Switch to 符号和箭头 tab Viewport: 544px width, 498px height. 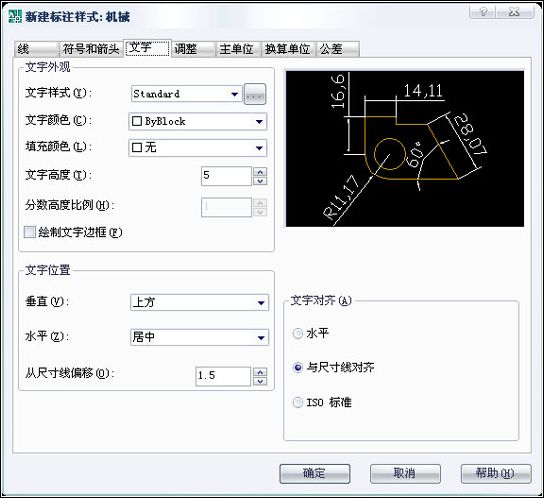click(x=91, y=49)
